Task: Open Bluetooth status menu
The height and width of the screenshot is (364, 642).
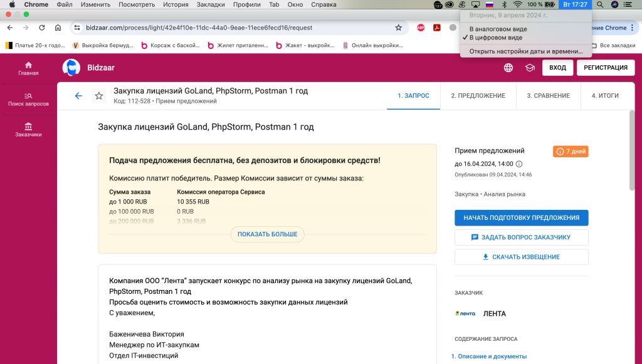Action: [505, 4]
